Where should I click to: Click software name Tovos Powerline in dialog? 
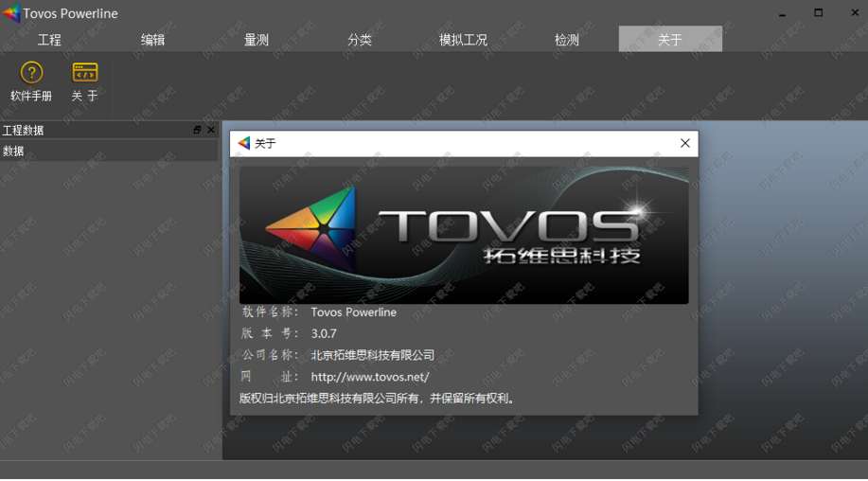coord(354,312)
